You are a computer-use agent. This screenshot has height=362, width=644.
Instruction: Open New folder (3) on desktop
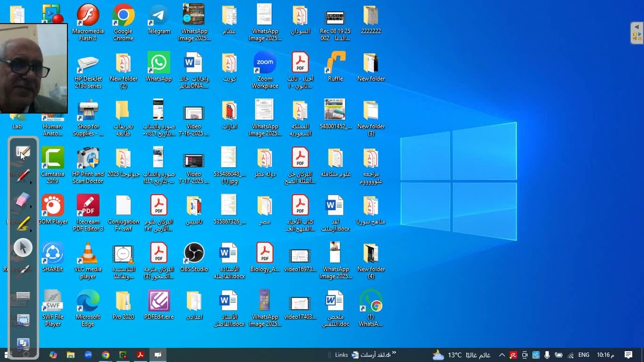[371, 118]
